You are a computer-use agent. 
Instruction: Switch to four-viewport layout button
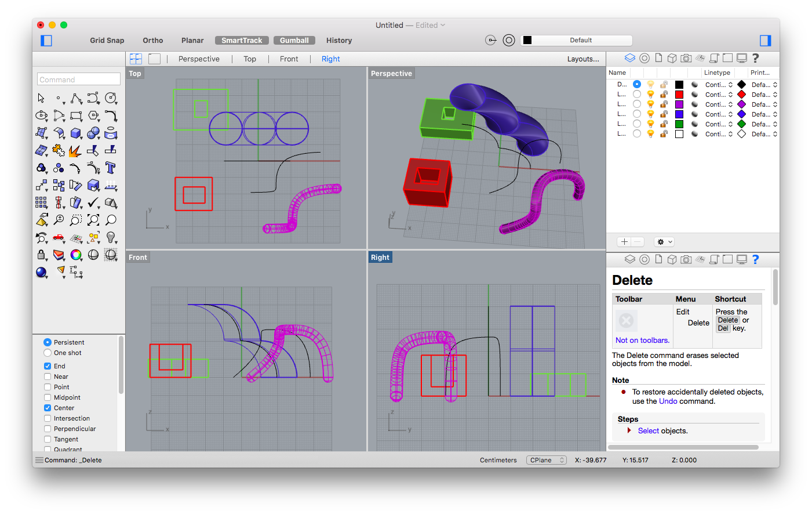136,59
